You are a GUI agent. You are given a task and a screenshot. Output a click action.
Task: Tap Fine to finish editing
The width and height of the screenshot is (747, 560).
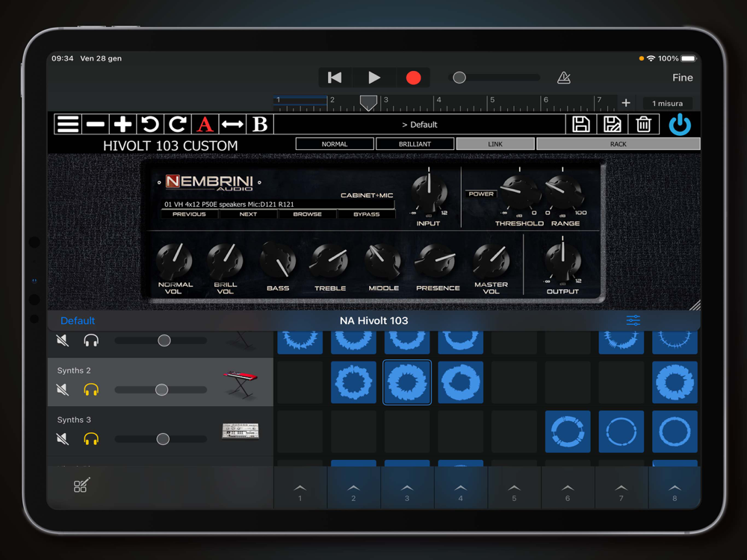click(x=682, y=78)
